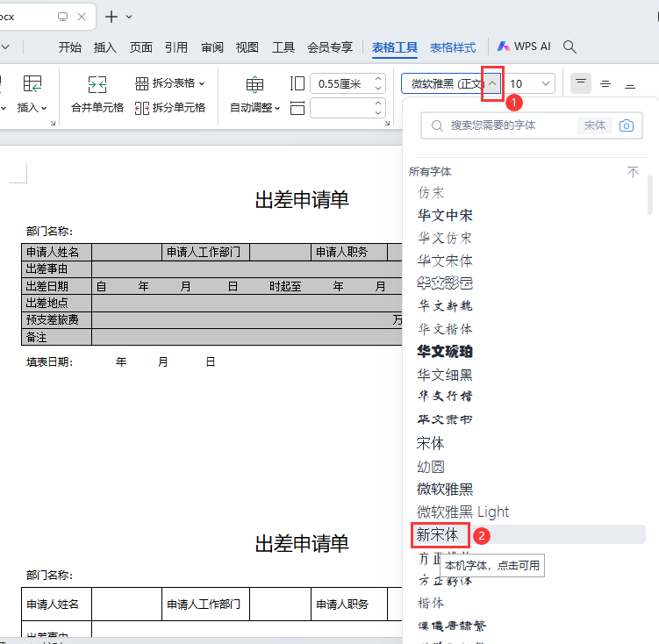Click the 出差事由 cell in first table

coord(56,268)
